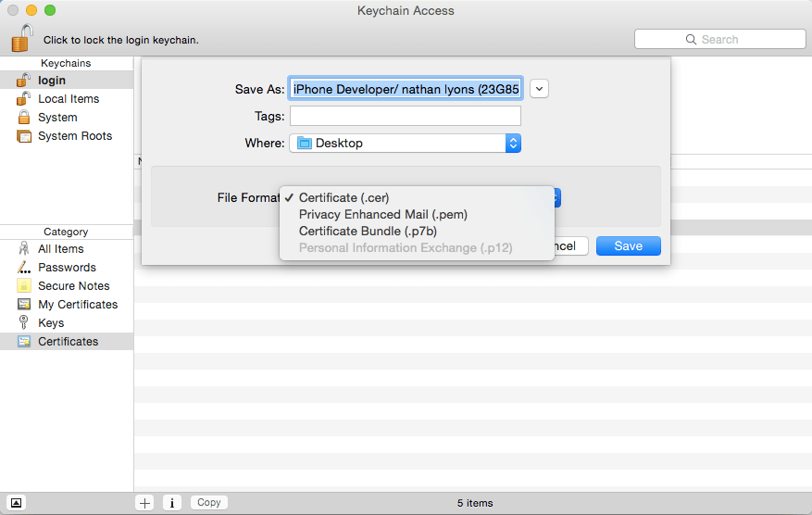The width and height of the screenshot is (812, 515).
Task: Click the Search field in toolbar
Action: 719,40
